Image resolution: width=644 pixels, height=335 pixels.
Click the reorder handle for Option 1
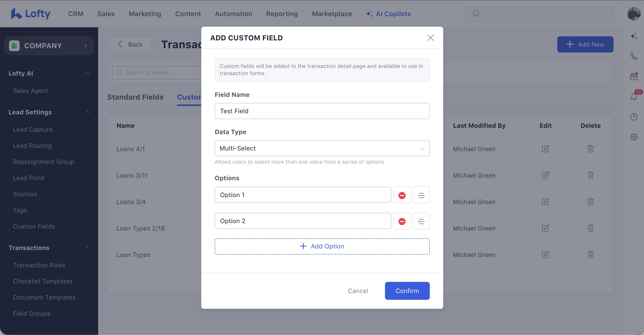[421, 195]
